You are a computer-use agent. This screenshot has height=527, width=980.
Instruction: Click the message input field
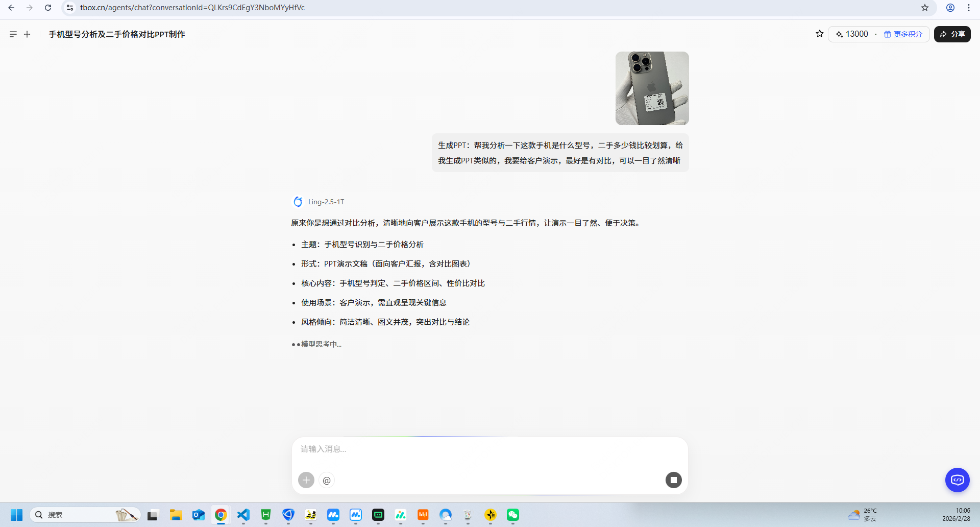489,449
